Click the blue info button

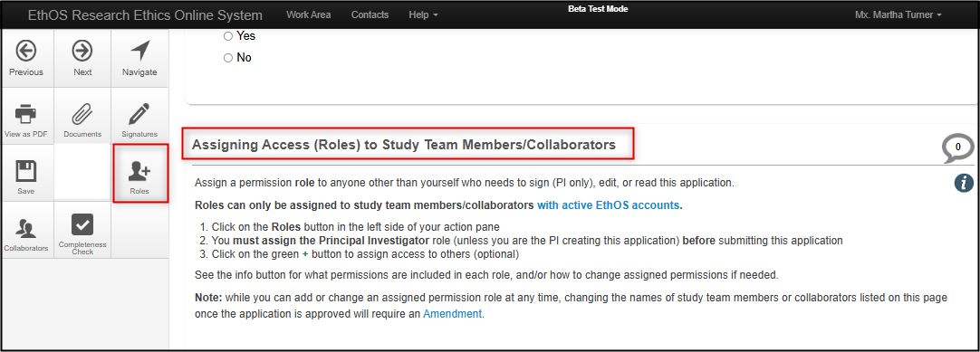(x=964, y=183)
